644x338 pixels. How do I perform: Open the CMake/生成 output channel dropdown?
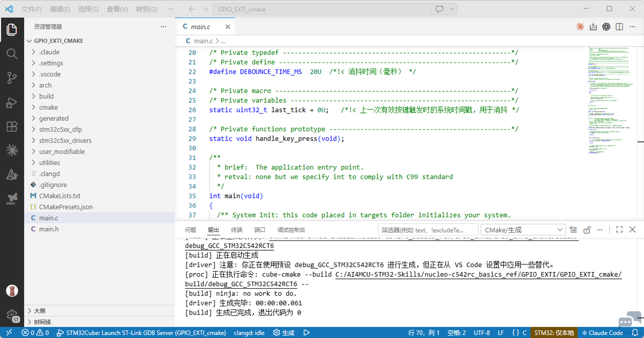pyautogui.click(x=523, y=230)
